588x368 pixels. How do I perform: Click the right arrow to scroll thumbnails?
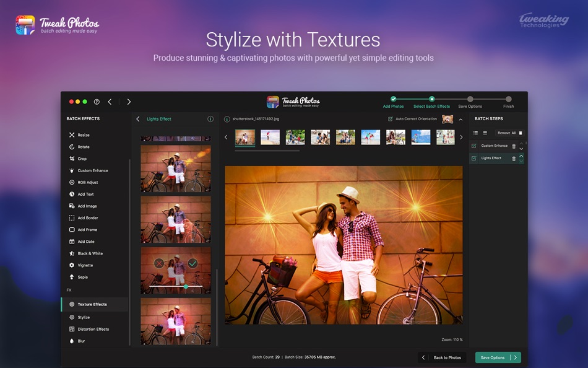pyautogui.click(x=461, y=137)
